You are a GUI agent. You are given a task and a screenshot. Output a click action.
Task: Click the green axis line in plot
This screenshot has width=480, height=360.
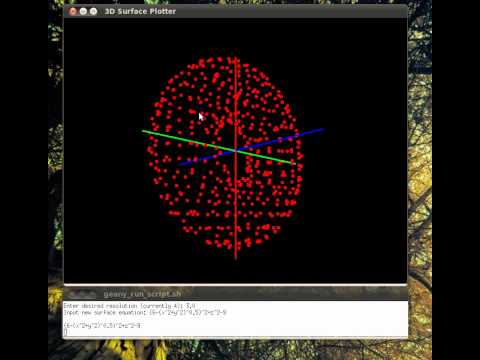[x=219, y=147]
